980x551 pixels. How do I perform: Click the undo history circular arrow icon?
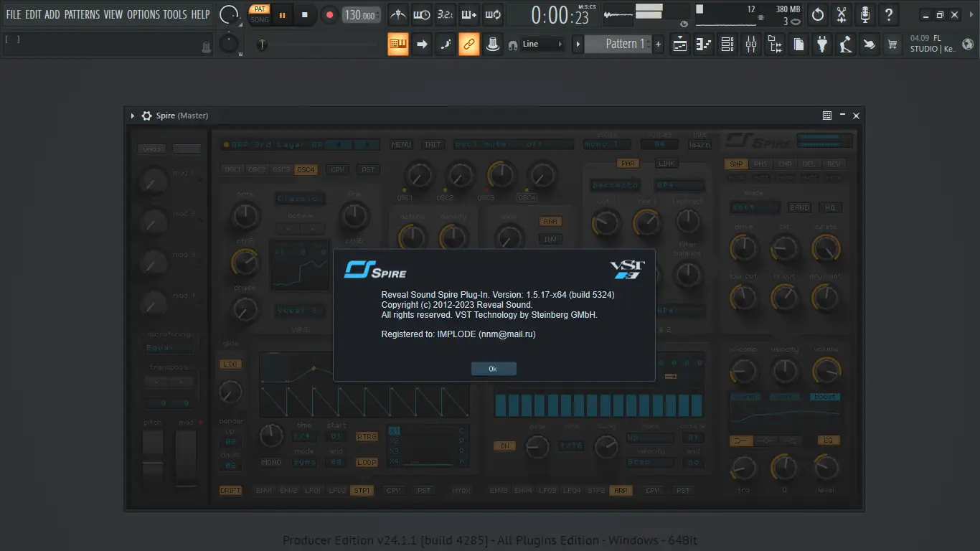pos(818,14)
